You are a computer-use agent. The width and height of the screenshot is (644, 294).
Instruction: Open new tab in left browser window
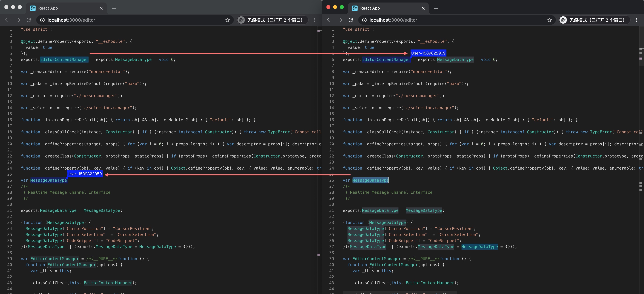click(x=114, y=8)
